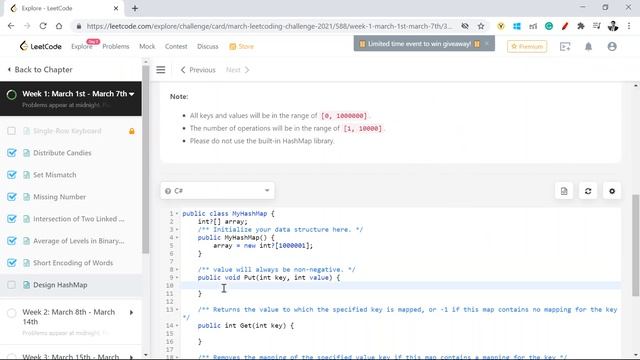Click the tracking-blocked eye icon in address bar
This screenshot has height=360, width=640.
pos(465,26)
